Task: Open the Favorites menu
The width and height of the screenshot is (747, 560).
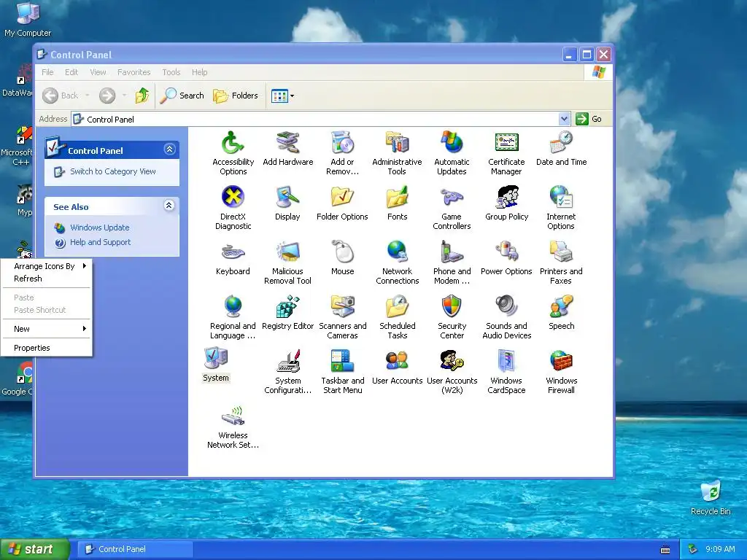Action: click(134, 72)
